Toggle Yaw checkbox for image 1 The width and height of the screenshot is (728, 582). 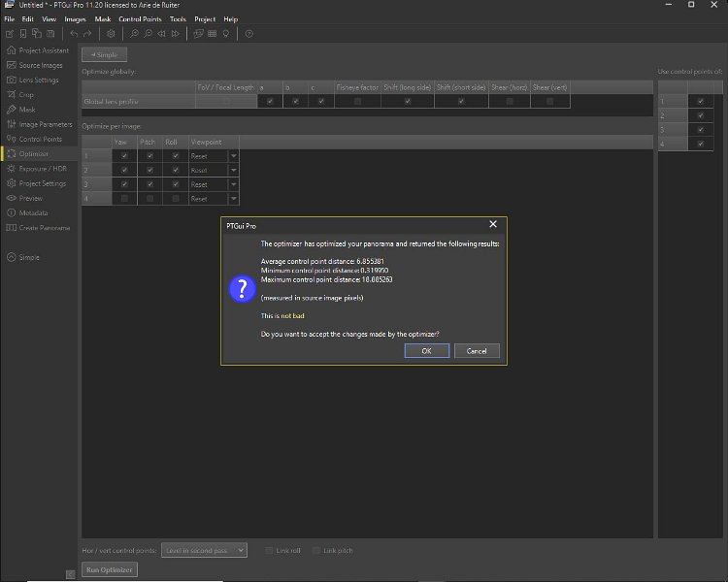click(x=123, y=155)
